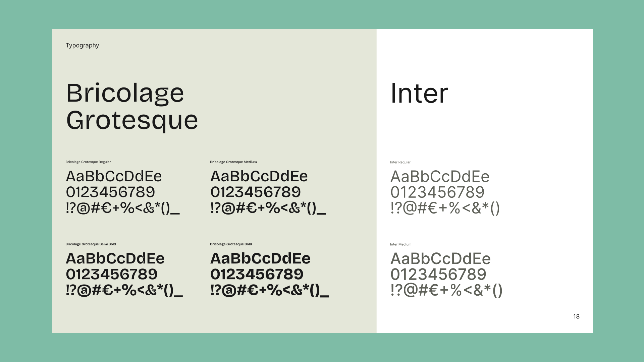
Task: Click the Bricolage Grotesque Regular label
Action: tap(88, 162)
